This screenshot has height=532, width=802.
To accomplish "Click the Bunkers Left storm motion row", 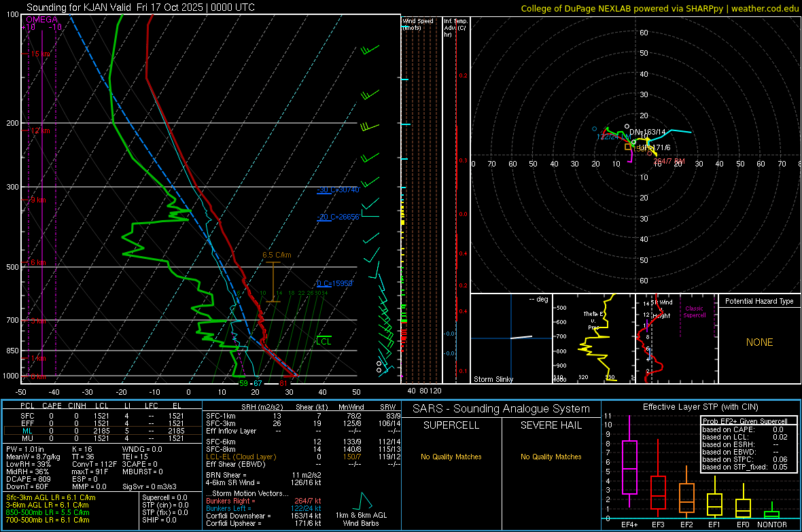I will (264, 508).
